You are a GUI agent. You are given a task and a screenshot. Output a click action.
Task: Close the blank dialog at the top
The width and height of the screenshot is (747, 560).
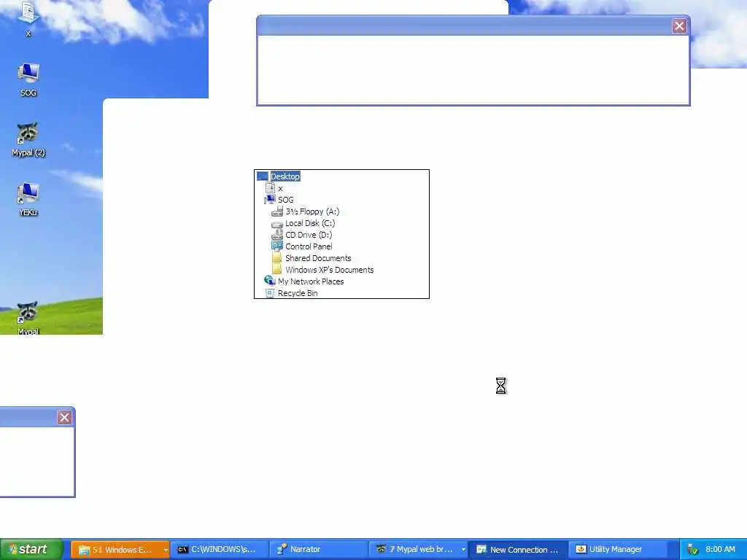(679, 26)
